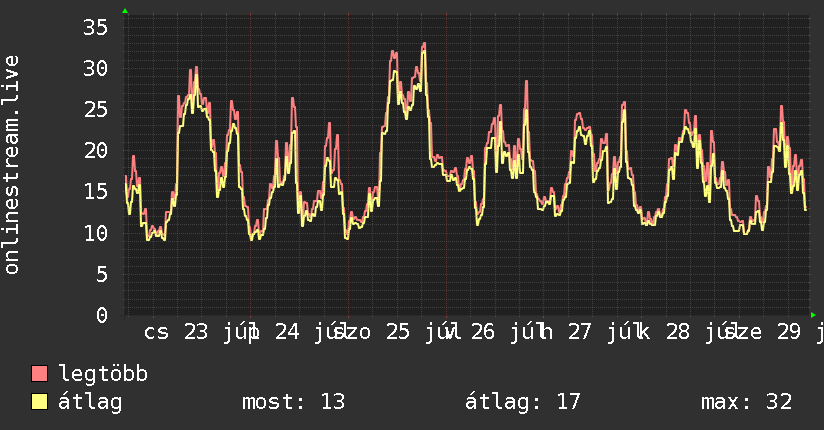Viewport: 824px width, 430px height.
Task: Click the green arrow atop the y-axis
Action: (125, 11)
